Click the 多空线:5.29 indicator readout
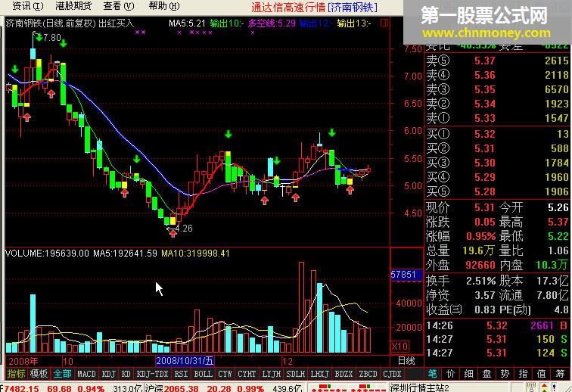 [272, 23]
